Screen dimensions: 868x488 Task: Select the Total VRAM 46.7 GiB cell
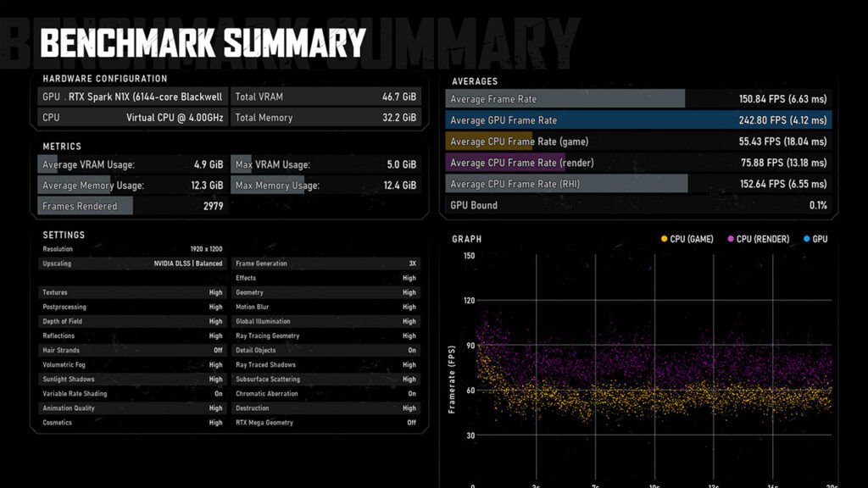326,97
